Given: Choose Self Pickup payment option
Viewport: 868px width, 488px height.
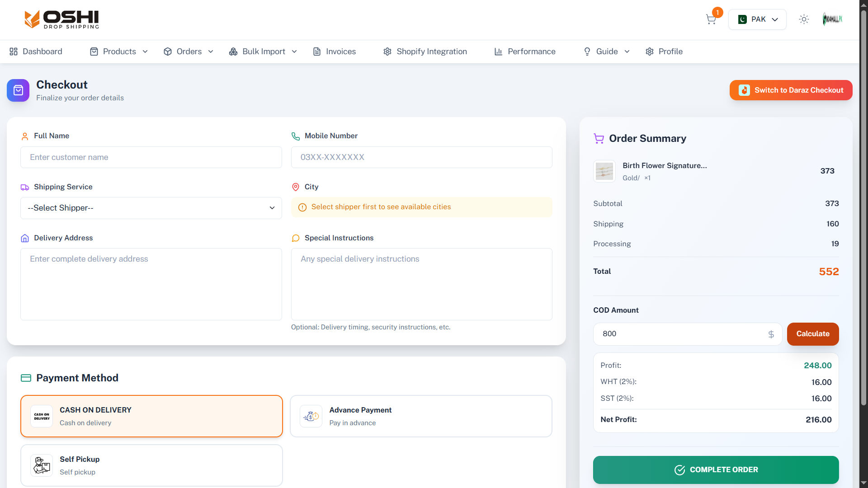Looking at the screenshot, I should click(151, 465).
